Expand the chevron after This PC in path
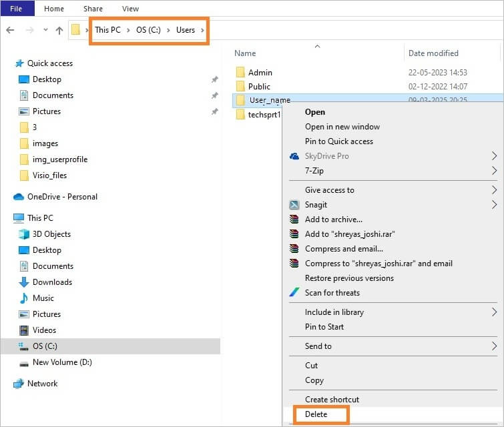This screenshot has height=427, width=504. pos(128,30)
